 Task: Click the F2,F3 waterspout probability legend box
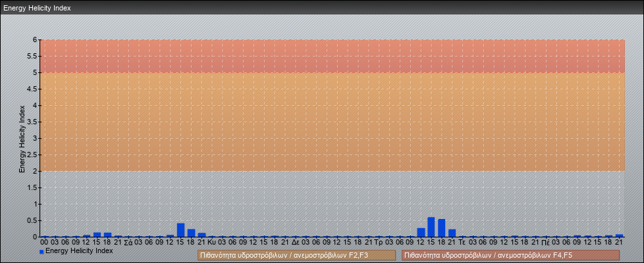click(296, 255)
